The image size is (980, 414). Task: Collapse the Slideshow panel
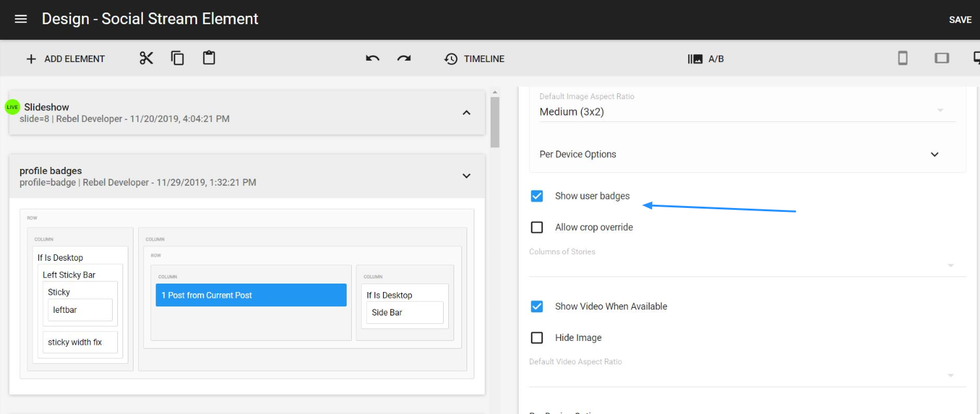click(x=466, y=112)
